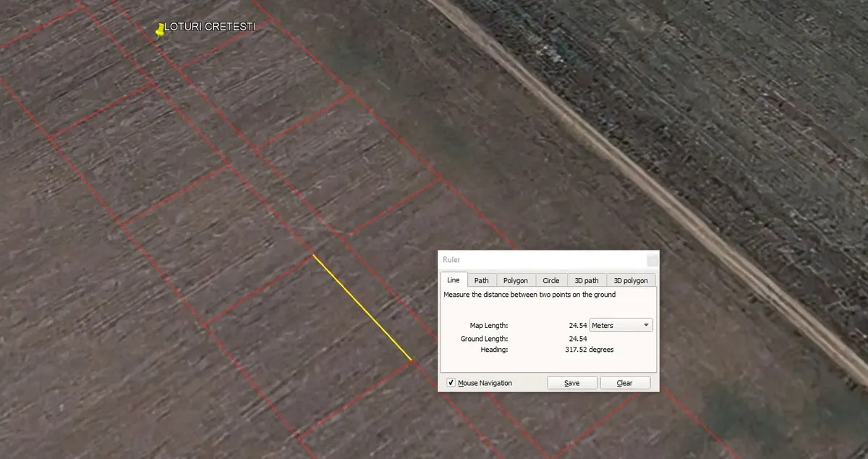This screenshot has height=459, width=868.
Task: Open the Meters units dropdown
Action: 621,325
